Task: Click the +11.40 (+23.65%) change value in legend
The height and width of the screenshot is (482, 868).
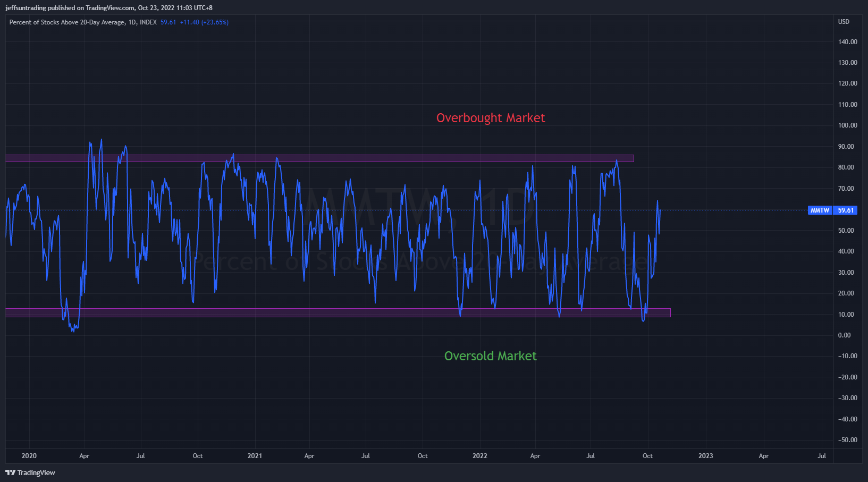Action: (x=204, y=22)
